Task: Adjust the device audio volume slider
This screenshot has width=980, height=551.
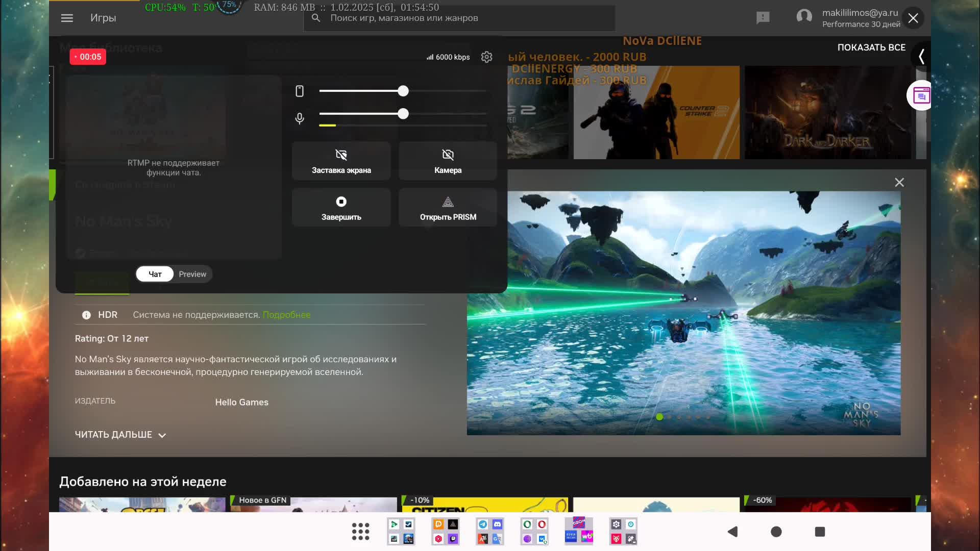Action: point(403,91)
